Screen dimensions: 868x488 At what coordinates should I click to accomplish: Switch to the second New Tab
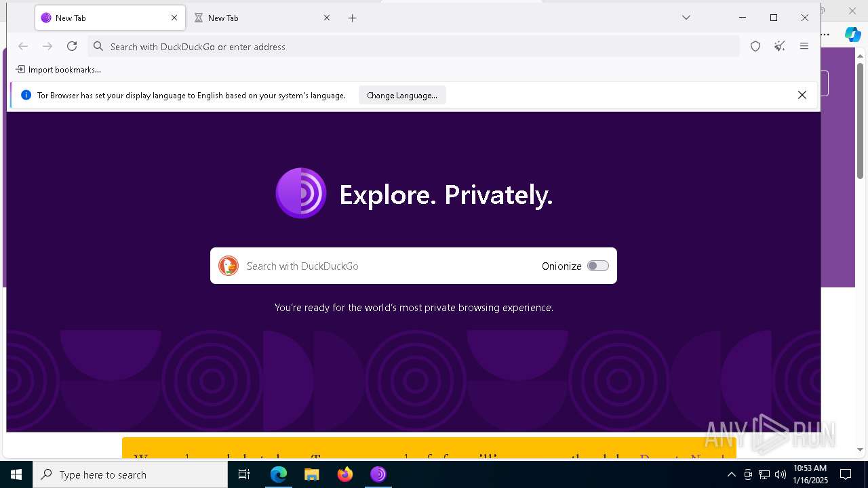tap(263, 18)
